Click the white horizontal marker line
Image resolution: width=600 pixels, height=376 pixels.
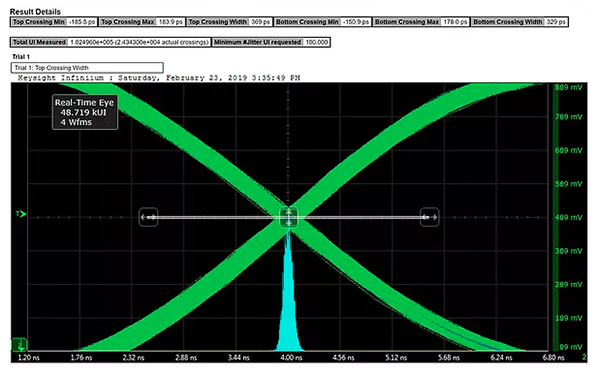tap(289, 217)
